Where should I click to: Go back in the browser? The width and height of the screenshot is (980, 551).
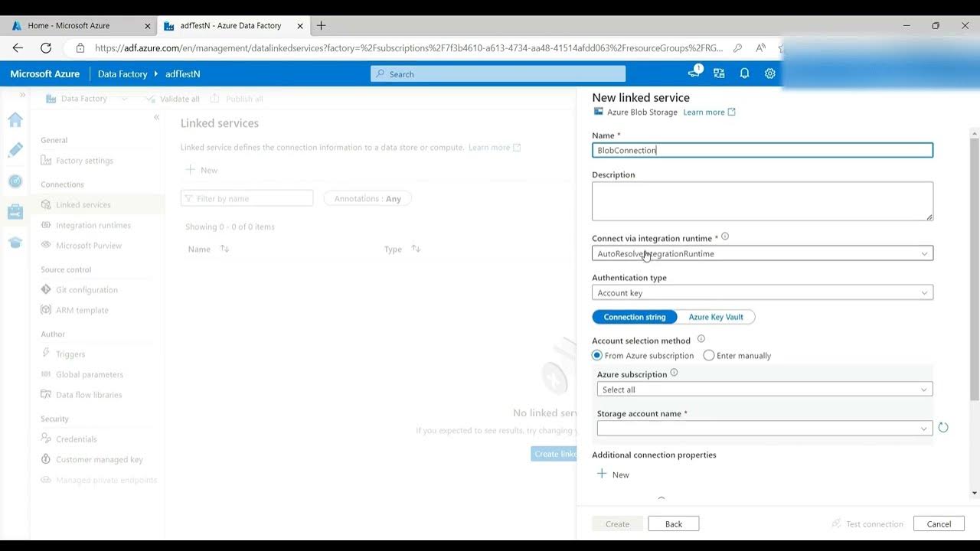[18, 47]
